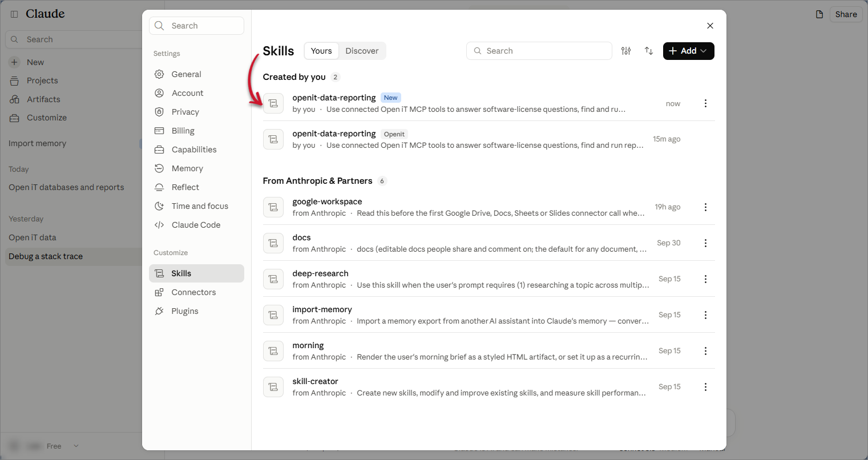The image size is (868, 460).
Task: Close the settings dialog with the X
Action: [x=710, y=26]
